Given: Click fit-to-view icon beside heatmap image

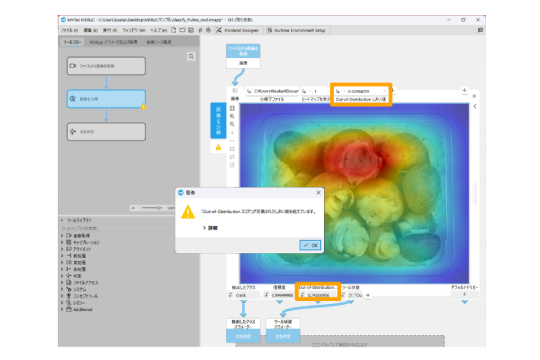Looking at the screenshot, I should (232, 108).
